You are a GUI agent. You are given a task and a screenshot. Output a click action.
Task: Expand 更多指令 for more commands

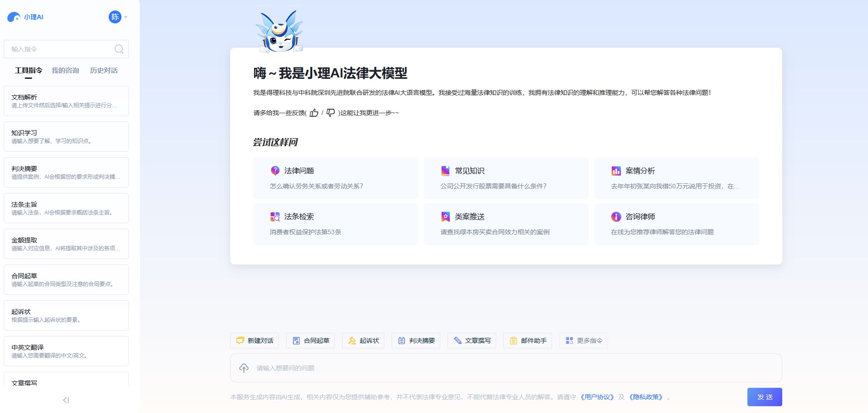tap(583, 341)
